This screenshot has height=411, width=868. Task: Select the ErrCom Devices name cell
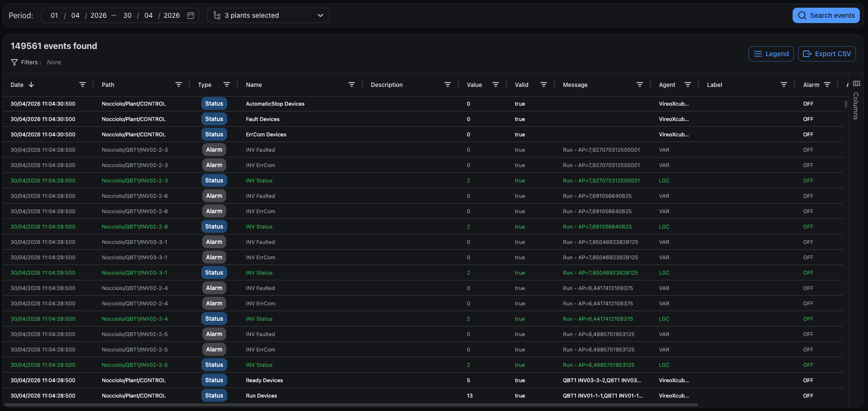(x=266, y=134)
